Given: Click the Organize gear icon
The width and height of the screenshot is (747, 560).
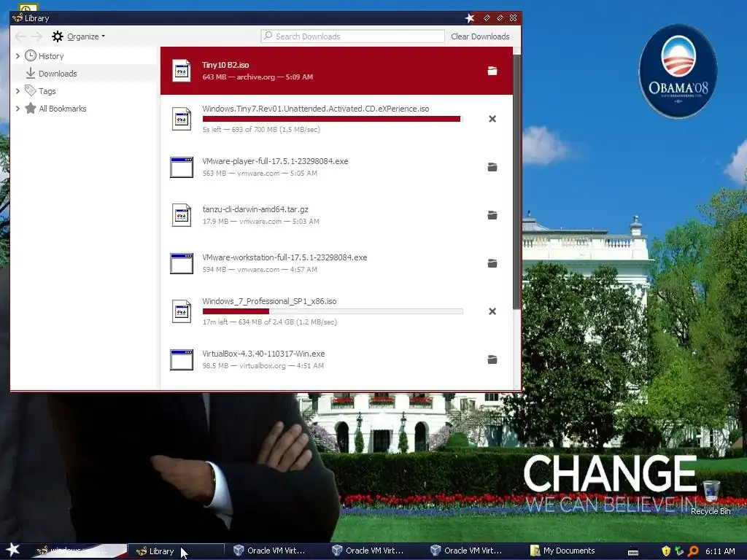Looking at the screenshot, I should point(58,36).
